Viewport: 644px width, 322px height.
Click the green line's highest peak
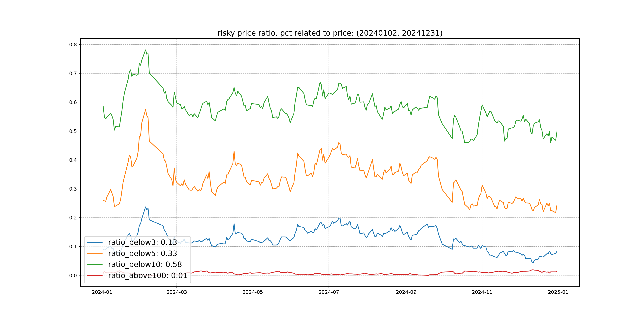(x=145, y=50)
